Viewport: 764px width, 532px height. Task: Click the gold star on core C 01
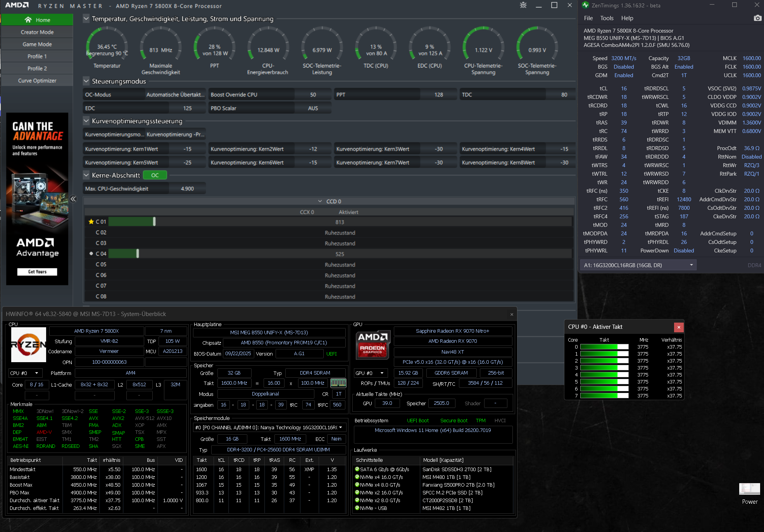pos(91,222)
